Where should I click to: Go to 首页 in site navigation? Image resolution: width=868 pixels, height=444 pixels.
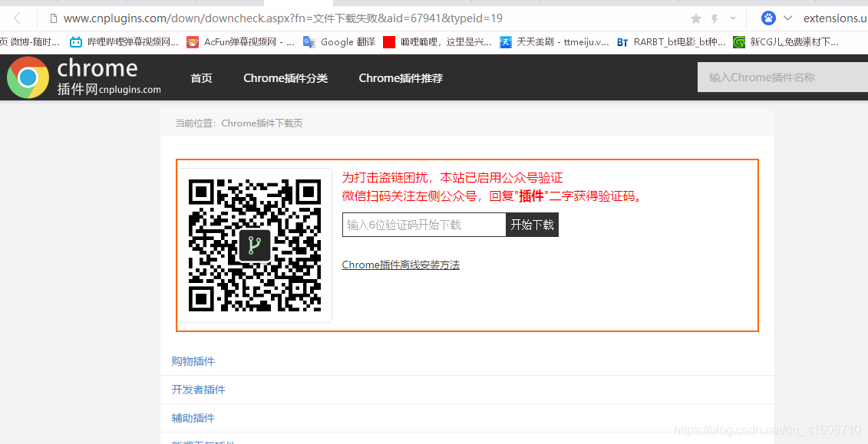tap(202, 78)
